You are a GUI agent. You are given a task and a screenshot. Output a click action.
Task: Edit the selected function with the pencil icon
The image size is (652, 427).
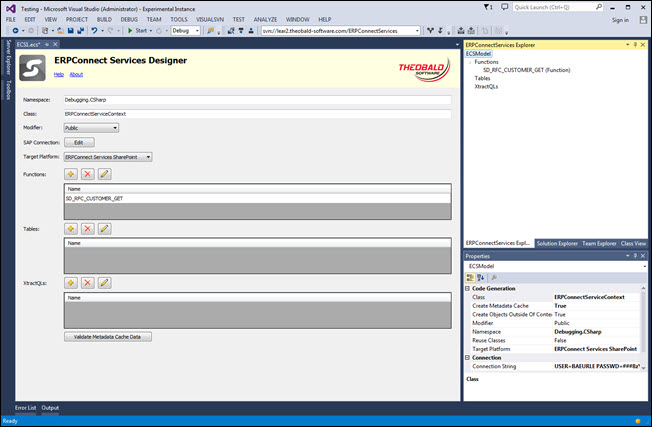pos(104,174)
